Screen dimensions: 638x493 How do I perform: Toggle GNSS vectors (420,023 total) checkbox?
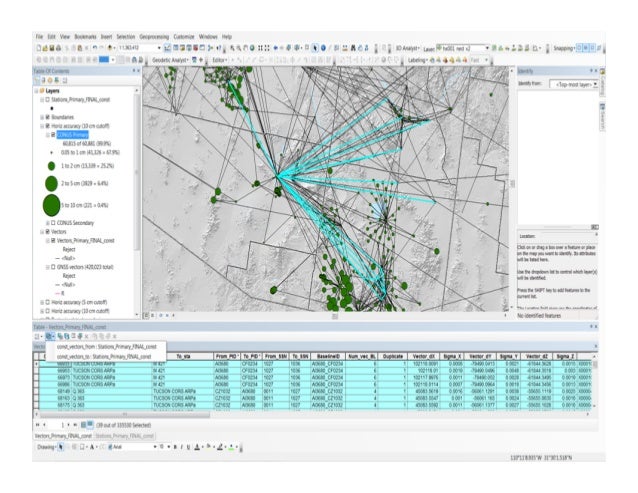53,267
